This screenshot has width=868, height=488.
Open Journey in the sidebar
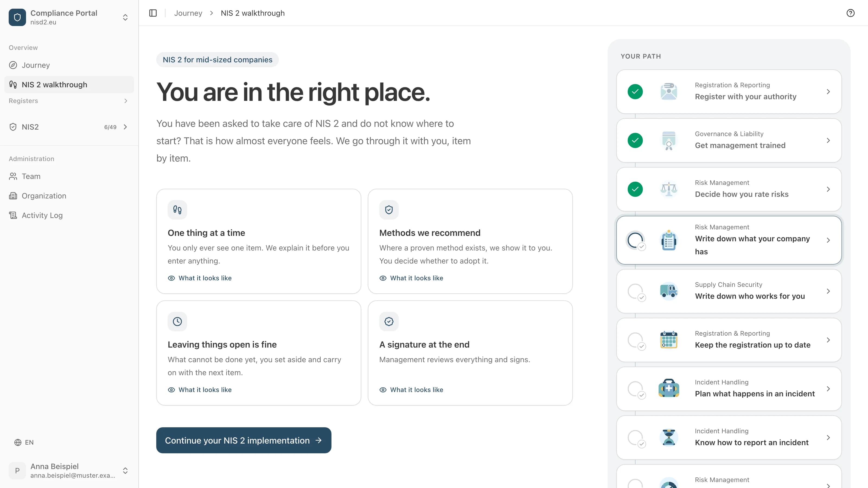(x=69, y=65)
